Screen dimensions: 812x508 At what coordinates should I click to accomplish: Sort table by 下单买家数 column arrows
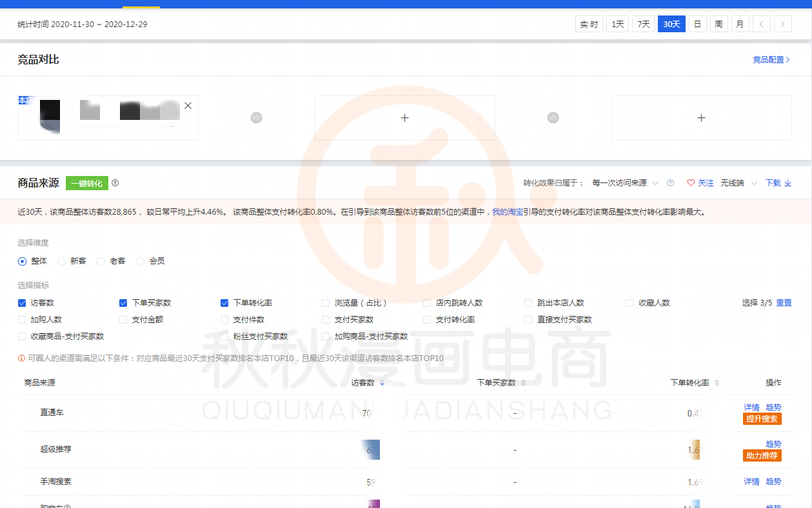tap(523, 383)
